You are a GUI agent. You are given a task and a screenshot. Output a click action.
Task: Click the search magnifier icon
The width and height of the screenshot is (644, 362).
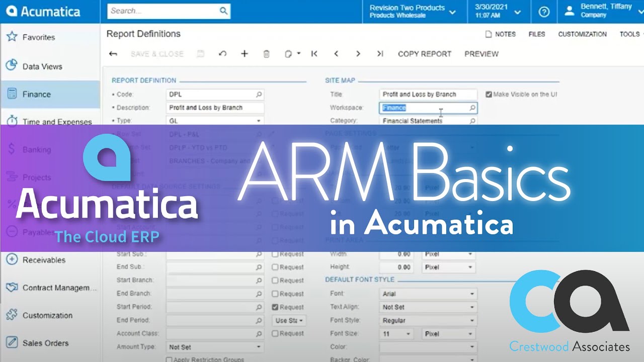click(223, 11)
